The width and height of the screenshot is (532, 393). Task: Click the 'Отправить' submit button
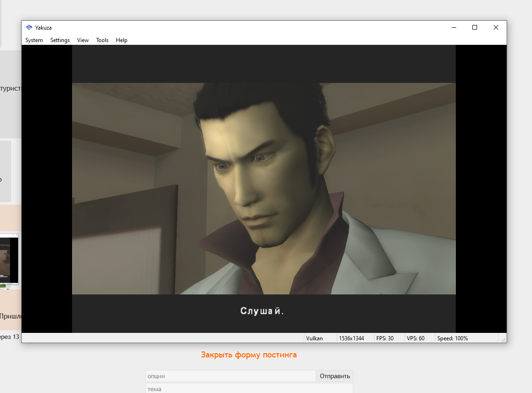point(334,376)
